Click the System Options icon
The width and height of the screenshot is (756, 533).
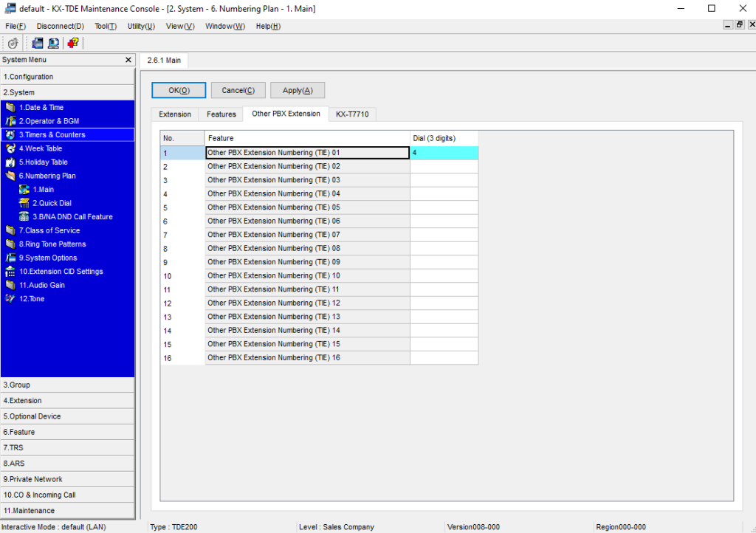10,258
